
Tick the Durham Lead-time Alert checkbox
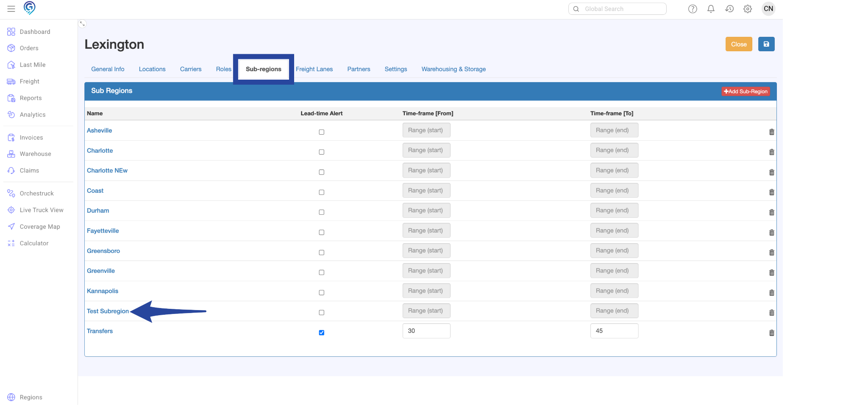click(321, 212)
